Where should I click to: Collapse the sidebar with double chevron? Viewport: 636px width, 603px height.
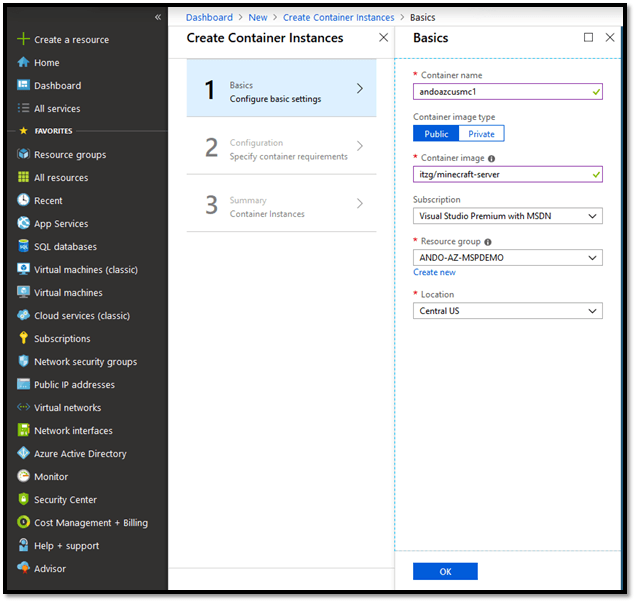[x=158, y=17]
